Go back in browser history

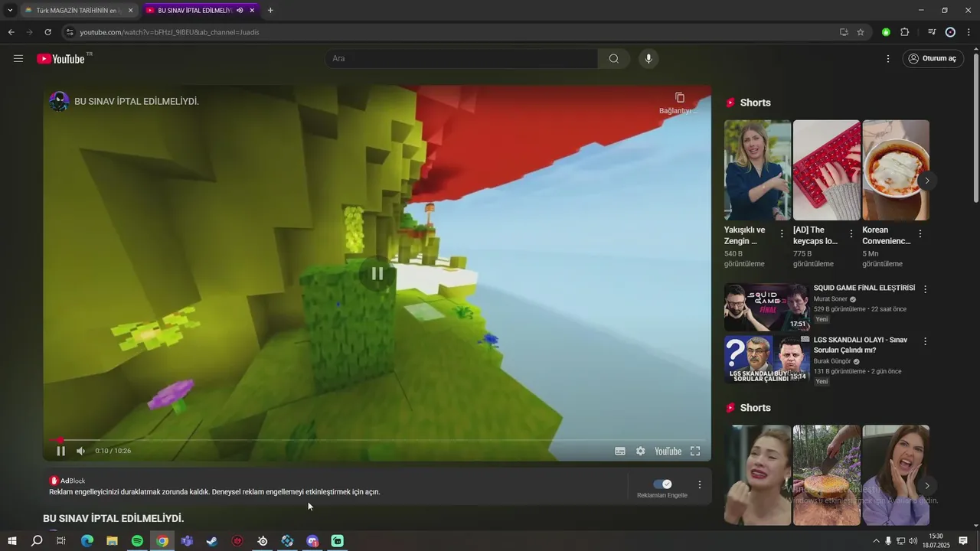click(x=11, y=32)
